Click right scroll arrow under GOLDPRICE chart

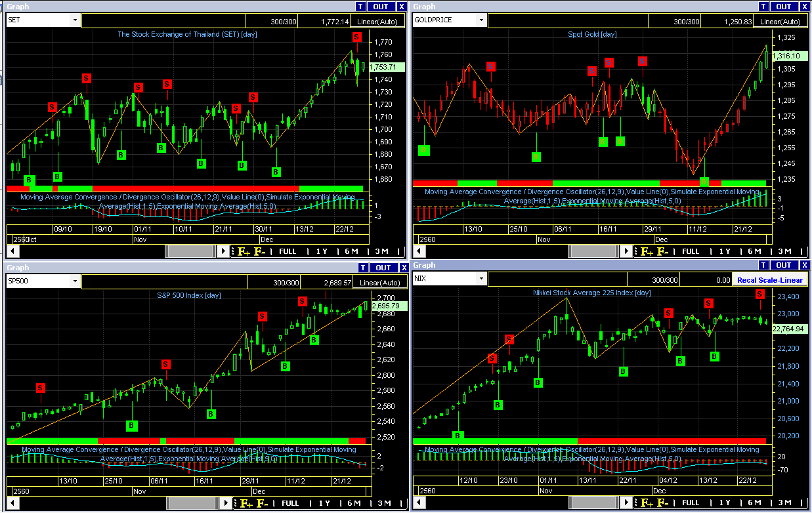(x=627, y=251)
